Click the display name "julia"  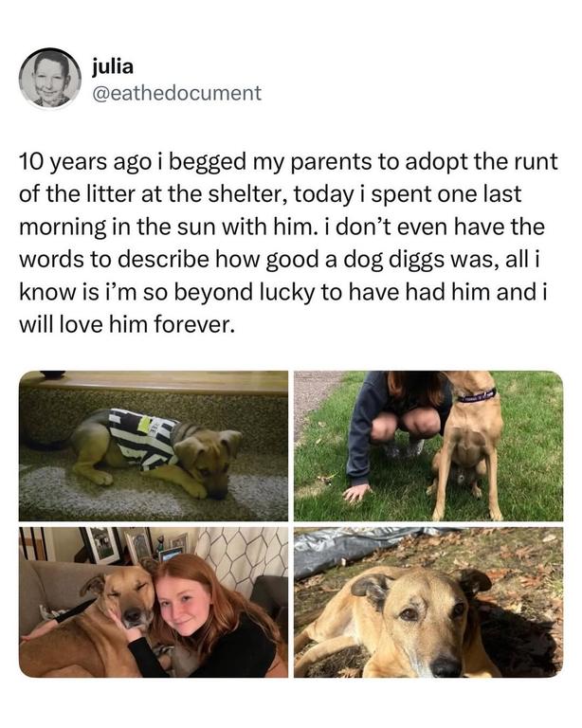click(x=113, y=67)
